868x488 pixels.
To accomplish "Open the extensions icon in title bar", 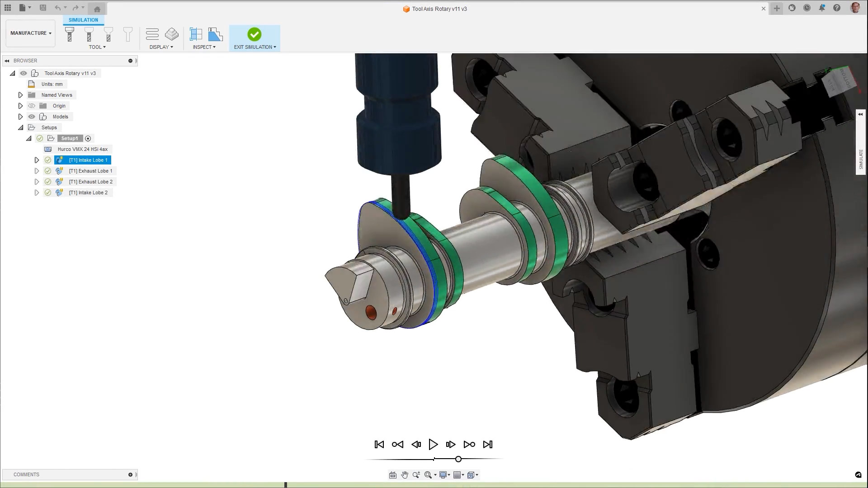I will (x=792, y=8).
